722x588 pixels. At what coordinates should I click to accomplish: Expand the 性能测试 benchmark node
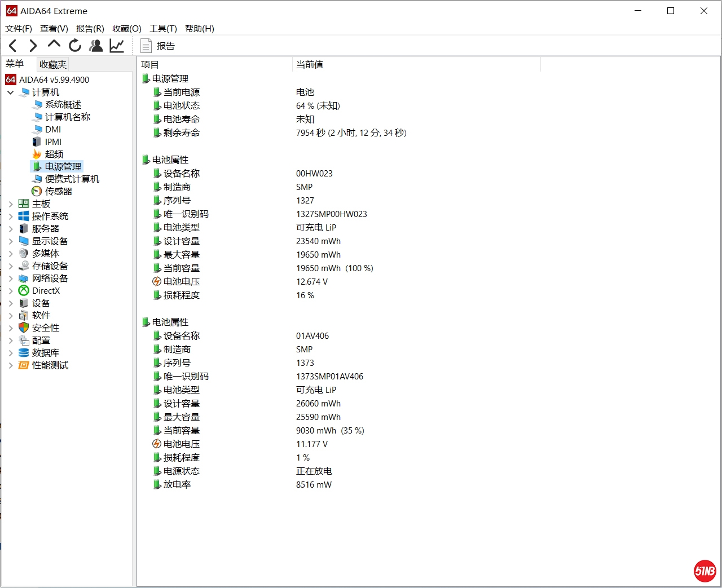point(11,365)
